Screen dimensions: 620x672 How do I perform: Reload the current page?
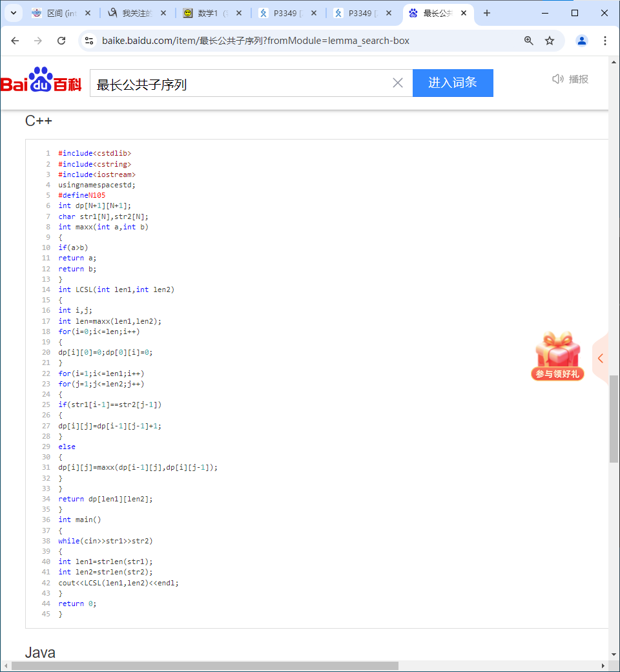pos(61,40)
